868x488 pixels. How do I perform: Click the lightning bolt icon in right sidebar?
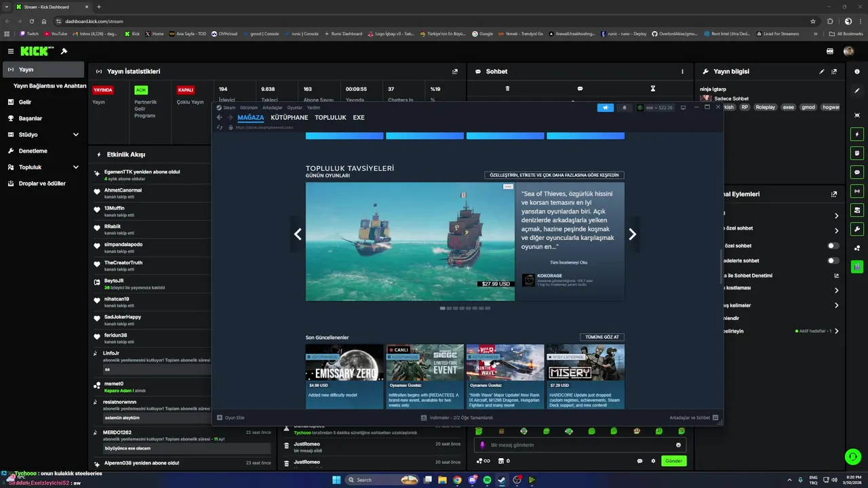[857, 134]
